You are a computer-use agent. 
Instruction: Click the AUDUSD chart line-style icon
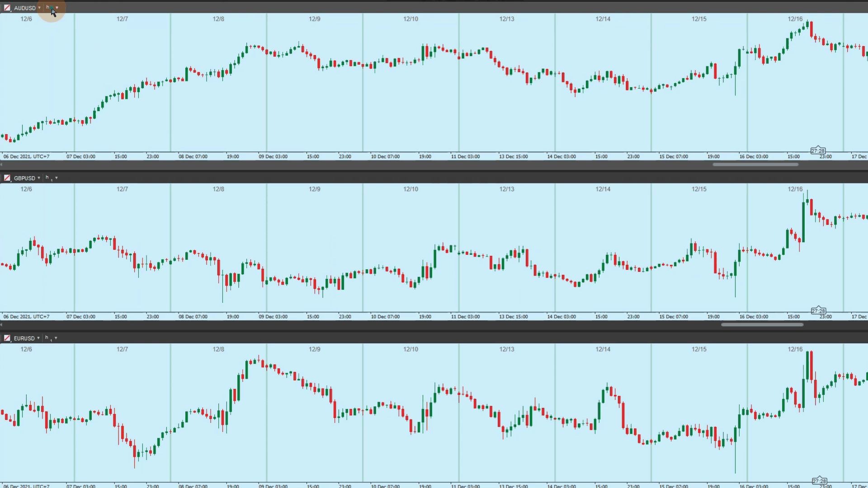tap(7, 8)
